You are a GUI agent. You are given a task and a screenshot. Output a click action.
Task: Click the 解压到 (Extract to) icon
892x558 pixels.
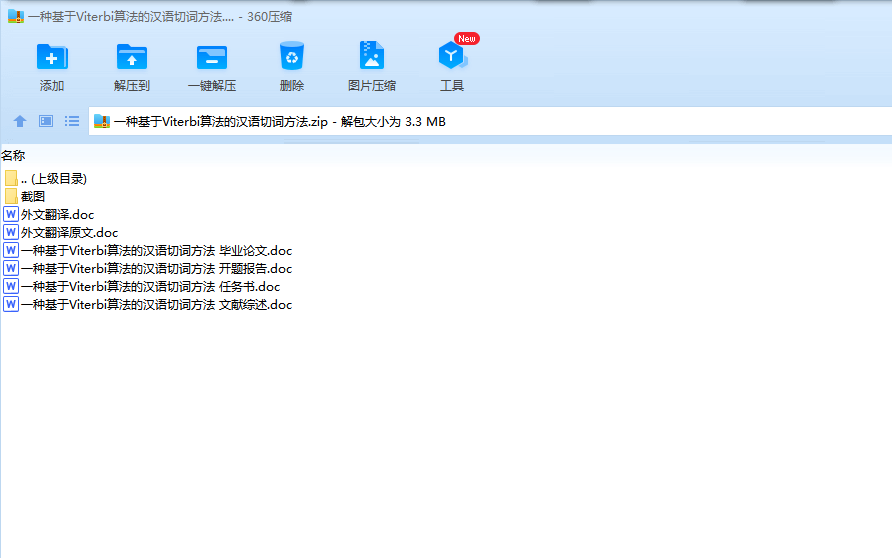(131, 57)
